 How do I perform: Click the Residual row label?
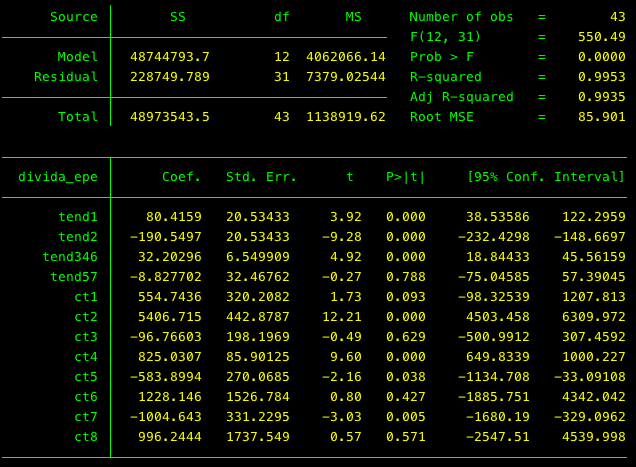66,77
